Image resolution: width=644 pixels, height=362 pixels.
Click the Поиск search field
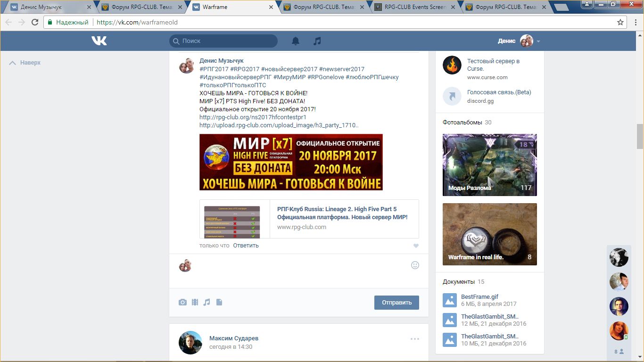223,41
